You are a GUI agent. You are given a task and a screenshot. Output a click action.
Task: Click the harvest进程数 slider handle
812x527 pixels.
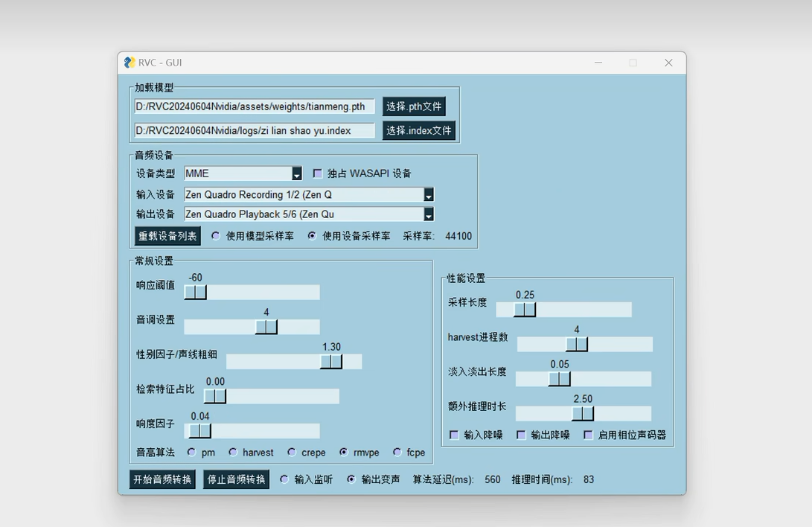[x=576, y=345]
